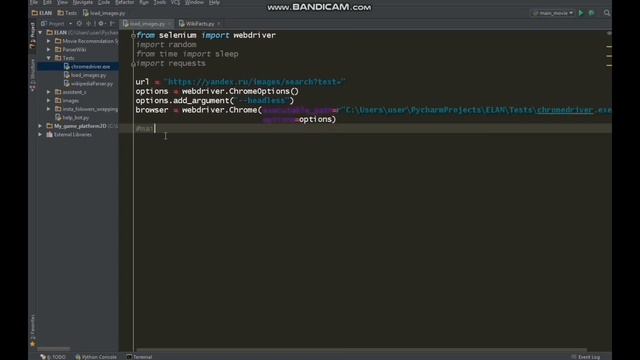Open the Help menu
640x360 pixels.
click(214, 2)
